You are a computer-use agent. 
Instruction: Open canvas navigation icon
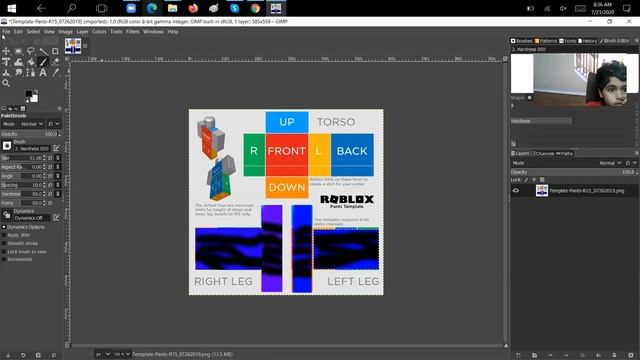click(506, 346)
